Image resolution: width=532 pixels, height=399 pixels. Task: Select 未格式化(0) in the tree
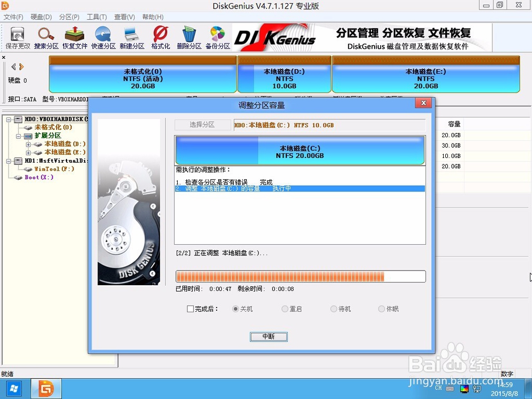[x=53, y=127]
